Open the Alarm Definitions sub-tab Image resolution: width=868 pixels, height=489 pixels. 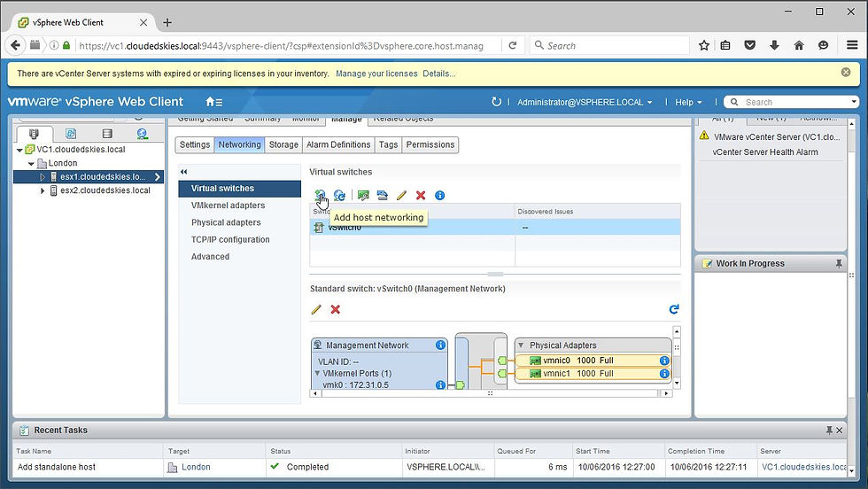338,144
